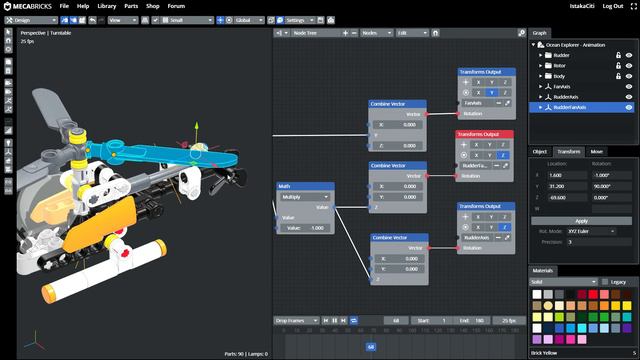Click the X location input field showing 1.600
Image resolution: width=640 pixels, height=360 pixels.
click(567, 175)
